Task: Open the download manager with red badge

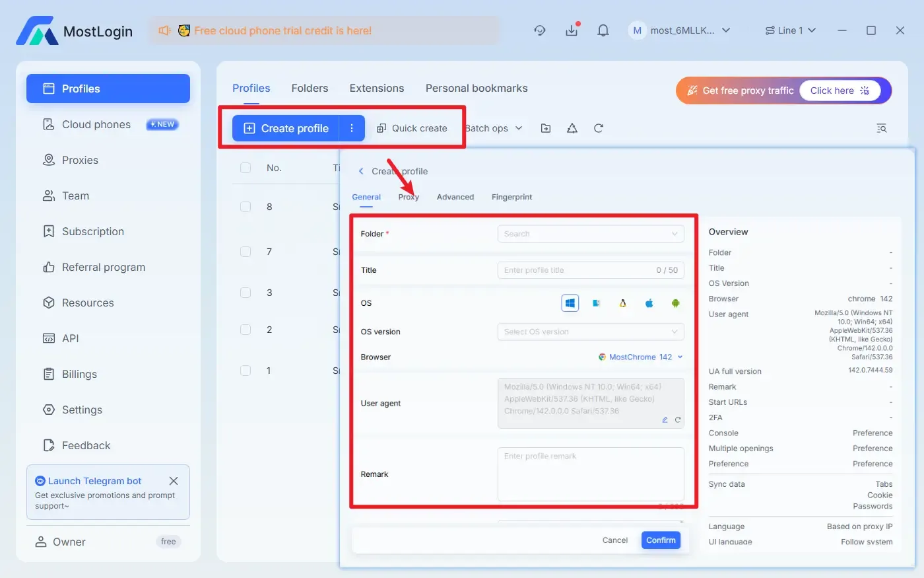Action: [572, 30]
